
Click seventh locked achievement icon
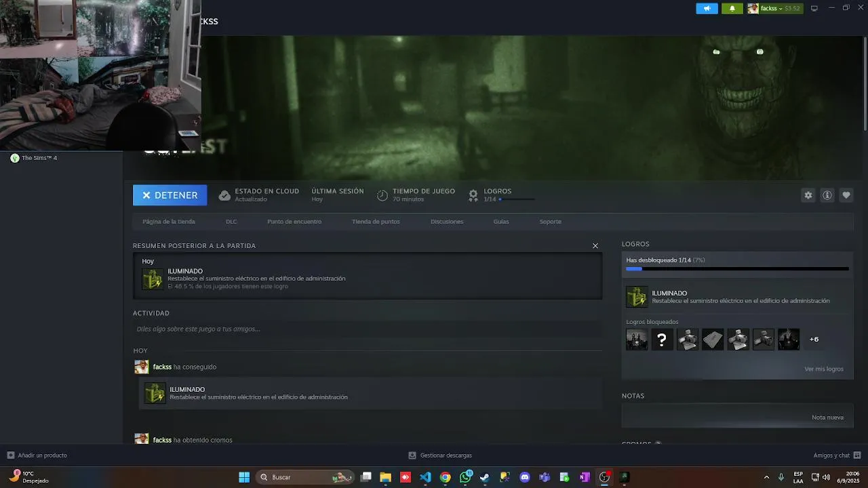point(789,340)
